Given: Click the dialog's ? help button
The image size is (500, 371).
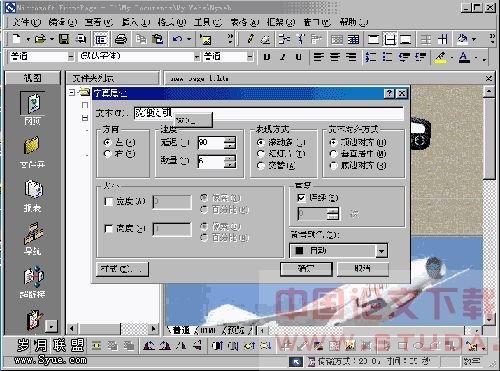Looking at the screenshot, I should (389, 93).
